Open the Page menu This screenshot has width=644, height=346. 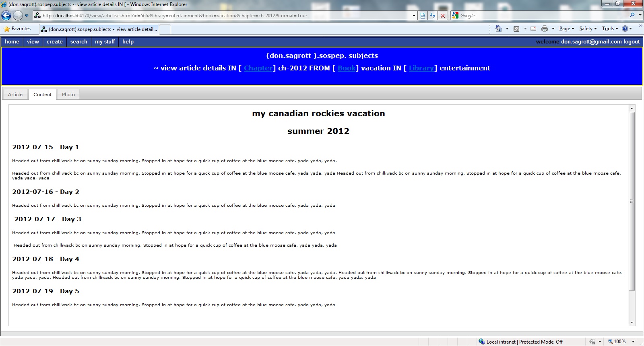point(567,29)
